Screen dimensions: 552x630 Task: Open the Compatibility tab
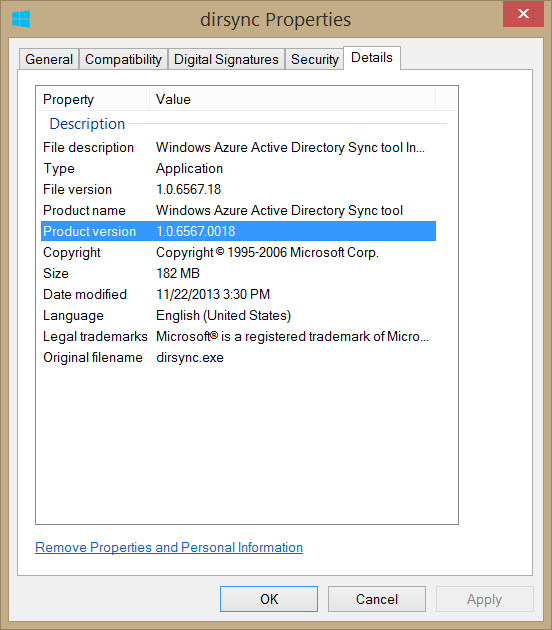pyautogui.click(x=123, y=59)
